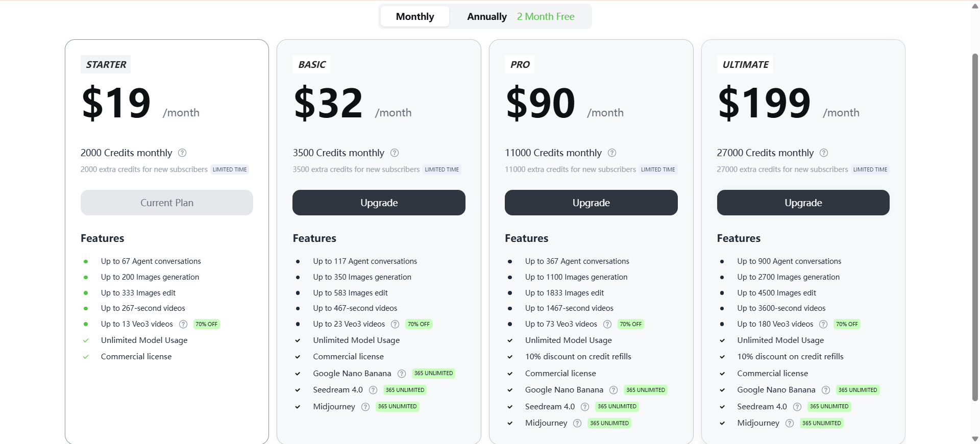This screenshot has width=980, height=444.
Task: Click the 2 Month Free label
Action: tap(545, 16)
